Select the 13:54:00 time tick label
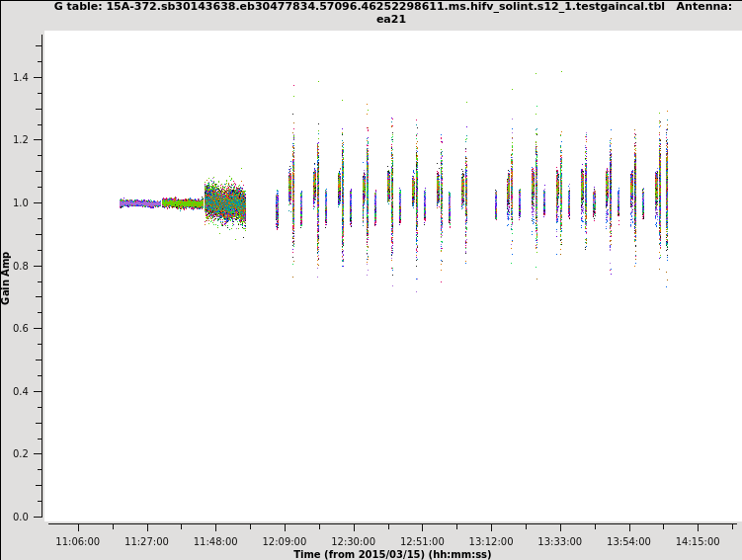This screenshot has width=742, height=560. [x=628, y=541]
